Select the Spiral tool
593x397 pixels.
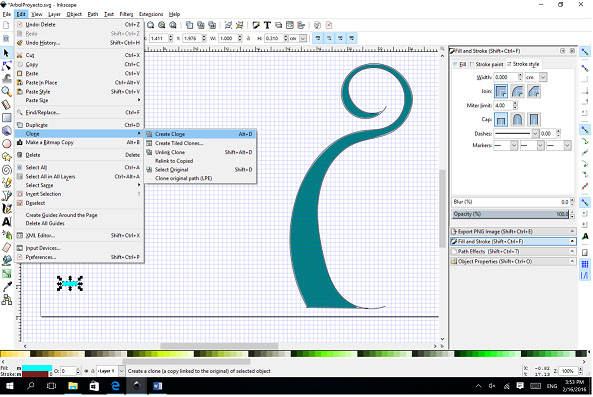pyautogui.click(x=6, y=170)
